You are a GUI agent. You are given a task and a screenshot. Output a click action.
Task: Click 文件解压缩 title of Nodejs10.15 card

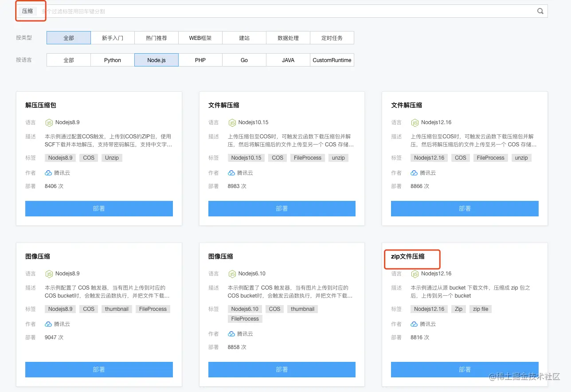click(x=224, y=105)
